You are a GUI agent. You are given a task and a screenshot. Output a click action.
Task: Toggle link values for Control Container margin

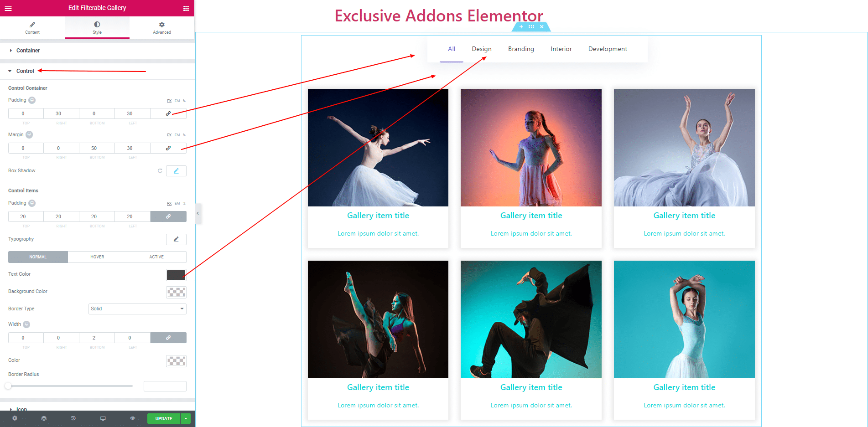pos(168,148)
